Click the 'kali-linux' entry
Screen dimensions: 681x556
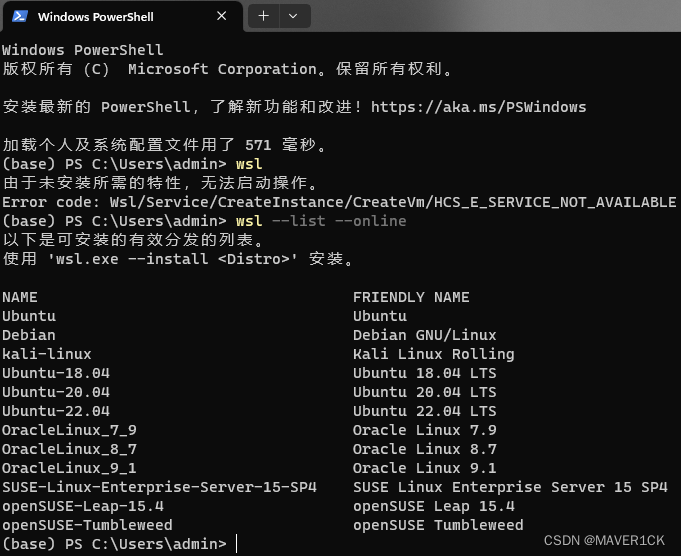(47, 354)
